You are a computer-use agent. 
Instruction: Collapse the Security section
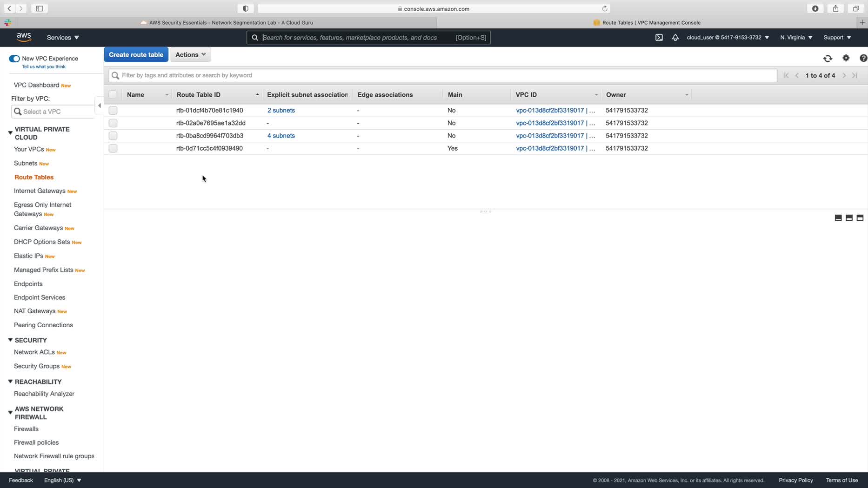(10, 340)
